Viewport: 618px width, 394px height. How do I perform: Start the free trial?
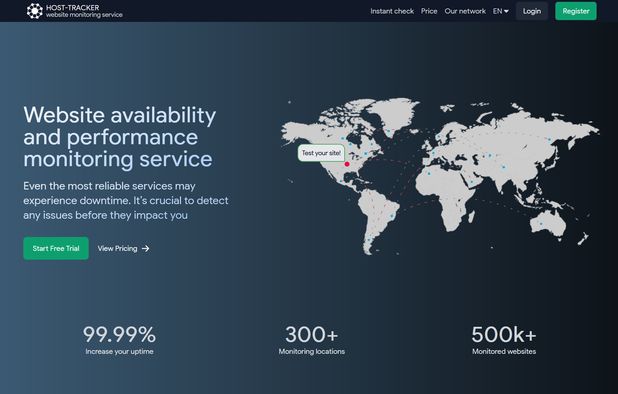click(x=56, y=248)
